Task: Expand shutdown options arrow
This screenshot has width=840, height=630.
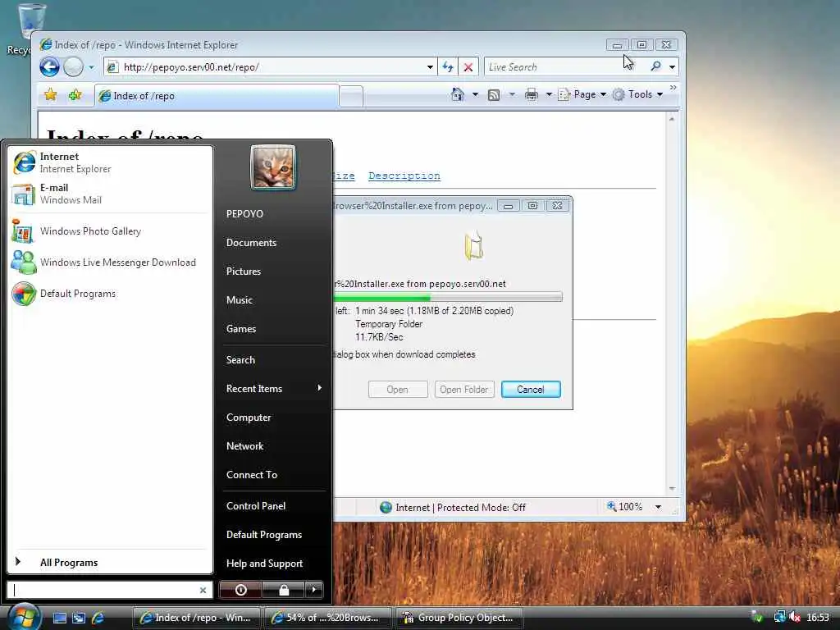Action: 314,590
